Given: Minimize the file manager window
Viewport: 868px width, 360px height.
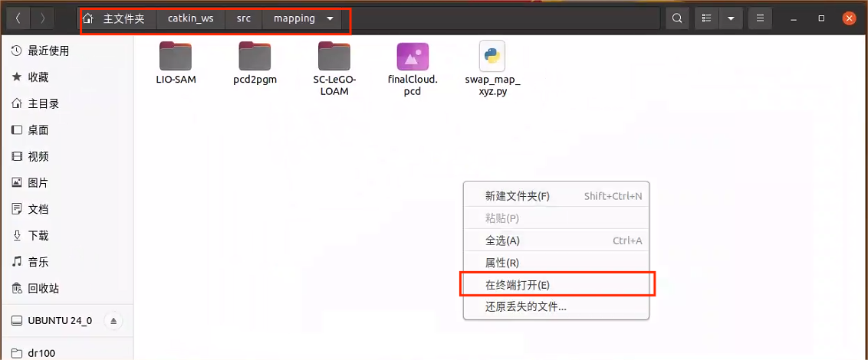Looking at the screenshot, I should click(794, 19).
